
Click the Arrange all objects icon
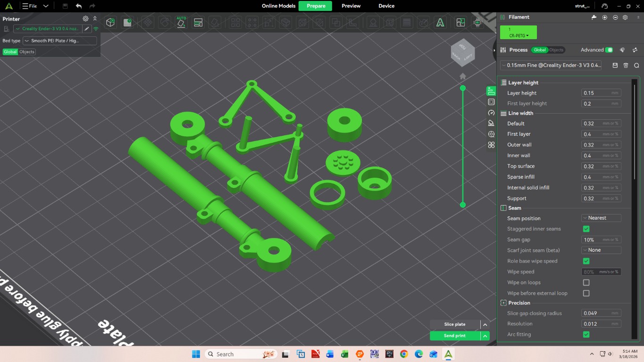[198, 23]
